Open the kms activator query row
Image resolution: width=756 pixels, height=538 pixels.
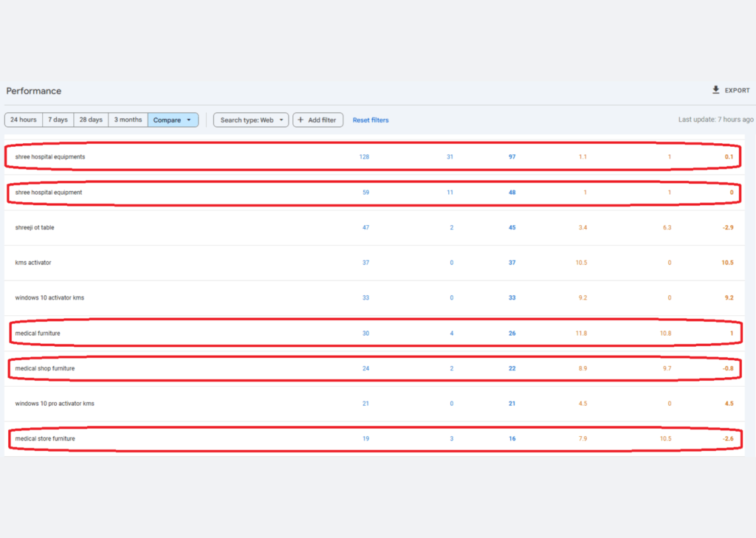pyautogui.click(x=33, y=263)
